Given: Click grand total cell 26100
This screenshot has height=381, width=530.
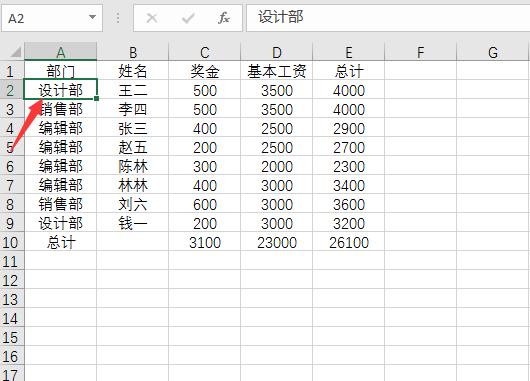Looking at the screenshot, I should tap(348, 242).
